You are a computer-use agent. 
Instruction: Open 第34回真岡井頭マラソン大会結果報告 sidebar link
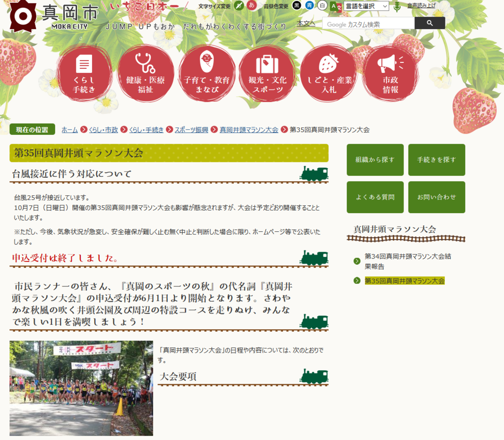coord(408,261)
